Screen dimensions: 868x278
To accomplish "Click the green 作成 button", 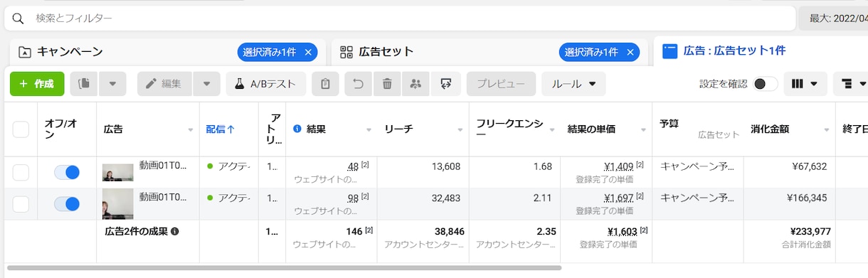I will point(37,84).
